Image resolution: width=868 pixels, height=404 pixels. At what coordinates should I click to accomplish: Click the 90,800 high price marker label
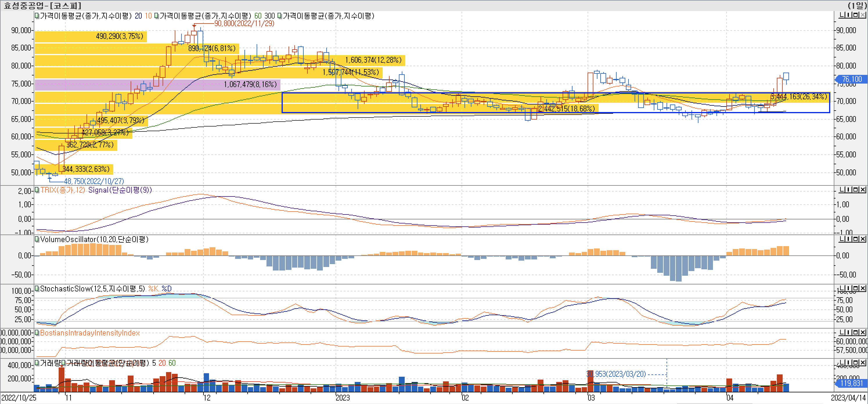pyautogui.click(x=244, y=24)
